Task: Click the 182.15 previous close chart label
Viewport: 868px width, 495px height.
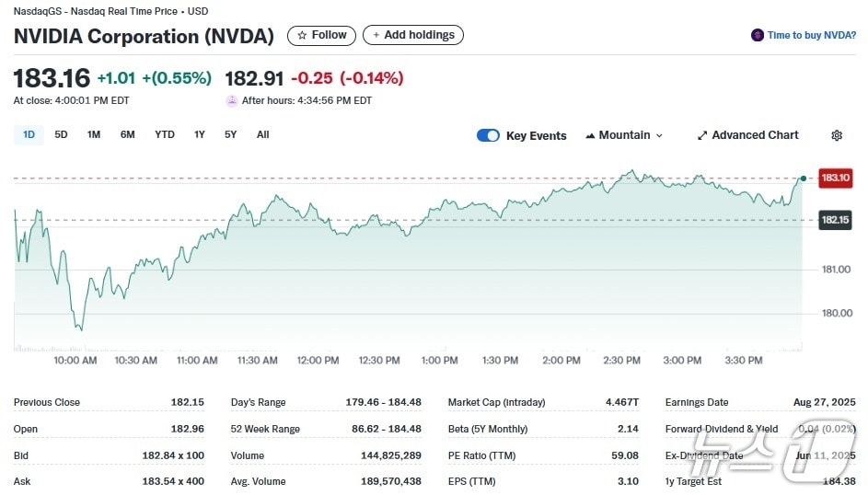Action: pyautogui.click(x=835, y=220)
